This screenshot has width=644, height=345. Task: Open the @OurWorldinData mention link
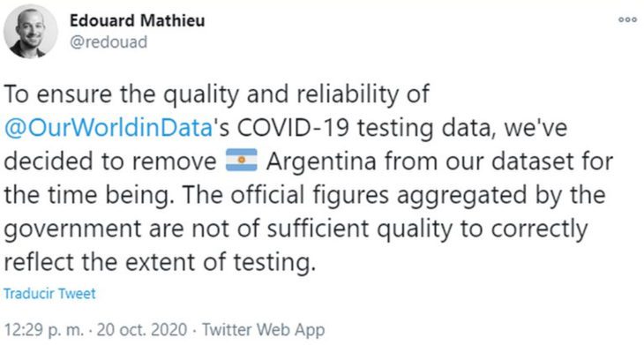tap(109, 128)
